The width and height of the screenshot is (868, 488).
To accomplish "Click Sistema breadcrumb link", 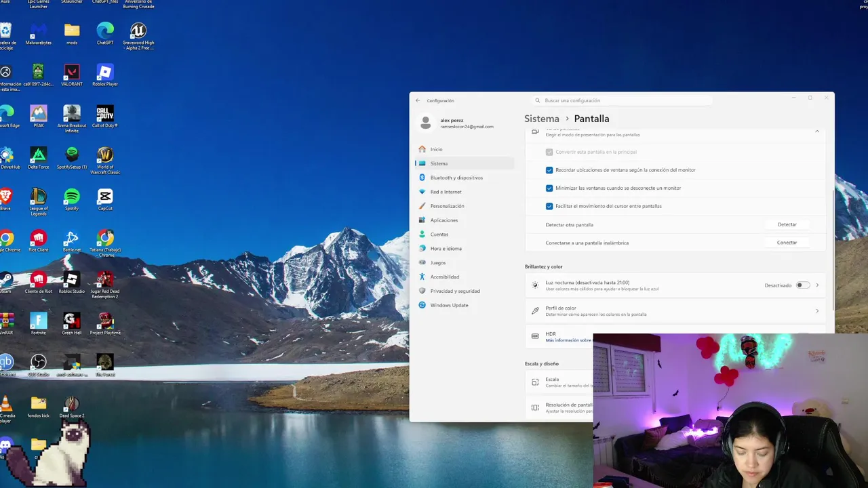I will 542,119.
